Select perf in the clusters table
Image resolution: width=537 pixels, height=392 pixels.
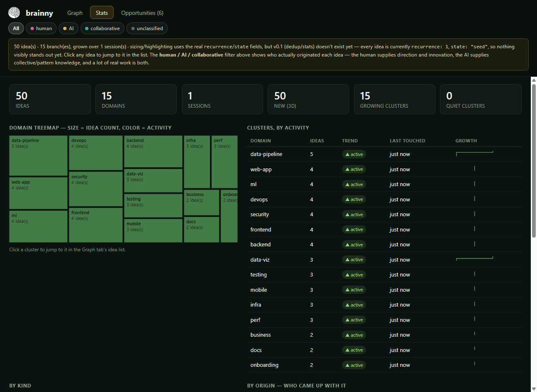click(255, 320)
